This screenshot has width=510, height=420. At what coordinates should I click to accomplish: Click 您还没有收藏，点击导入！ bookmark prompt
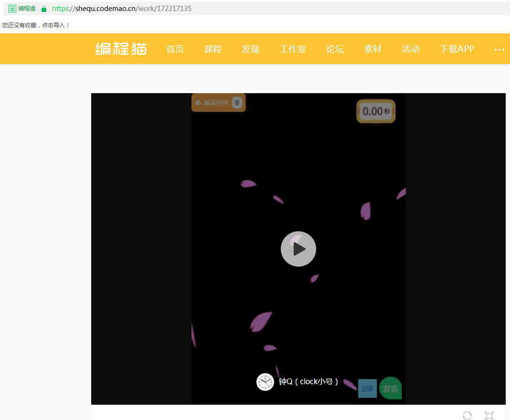(x=36, y=25)
